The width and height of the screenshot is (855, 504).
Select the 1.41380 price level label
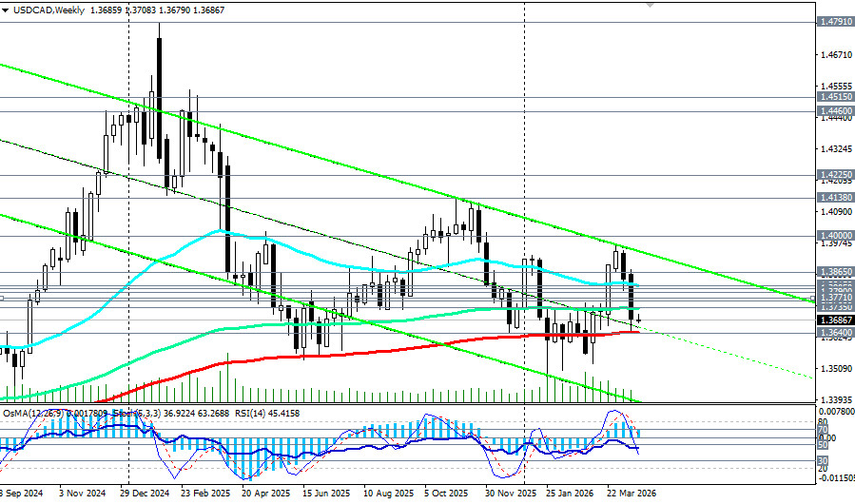835,198
